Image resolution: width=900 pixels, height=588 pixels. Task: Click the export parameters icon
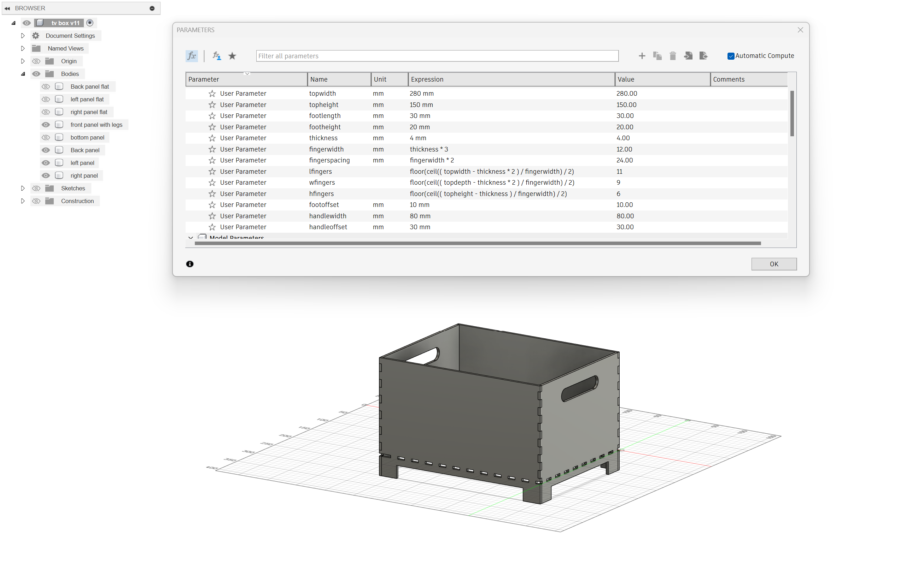703,56
